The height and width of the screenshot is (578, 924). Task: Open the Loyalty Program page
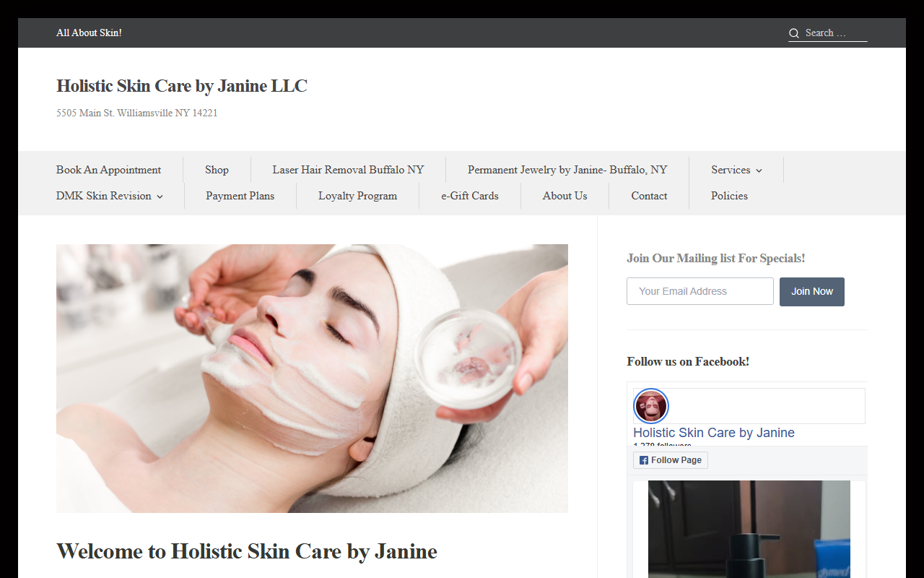[357, 196]
